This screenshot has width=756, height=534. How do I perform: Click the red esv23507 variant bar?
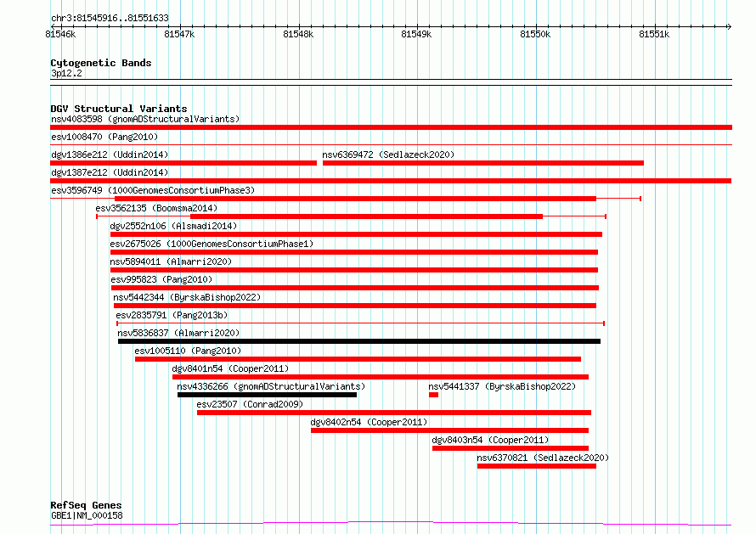[x=394, y=413]
